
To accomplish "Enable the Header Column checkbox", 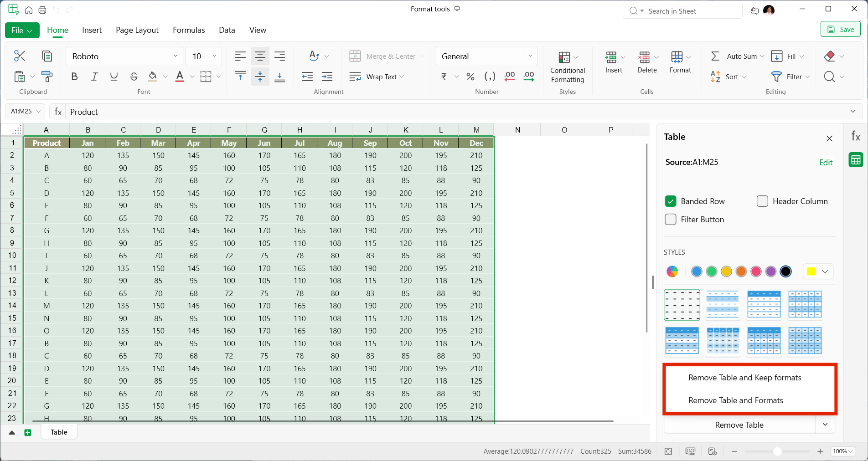I will [762, 201].
